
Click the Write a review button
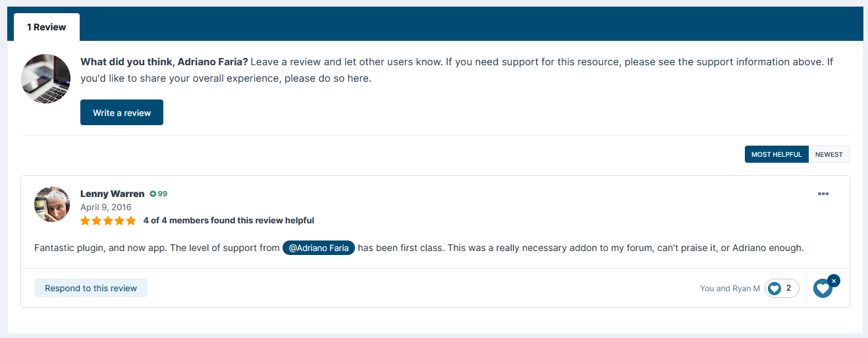point(122,113)
